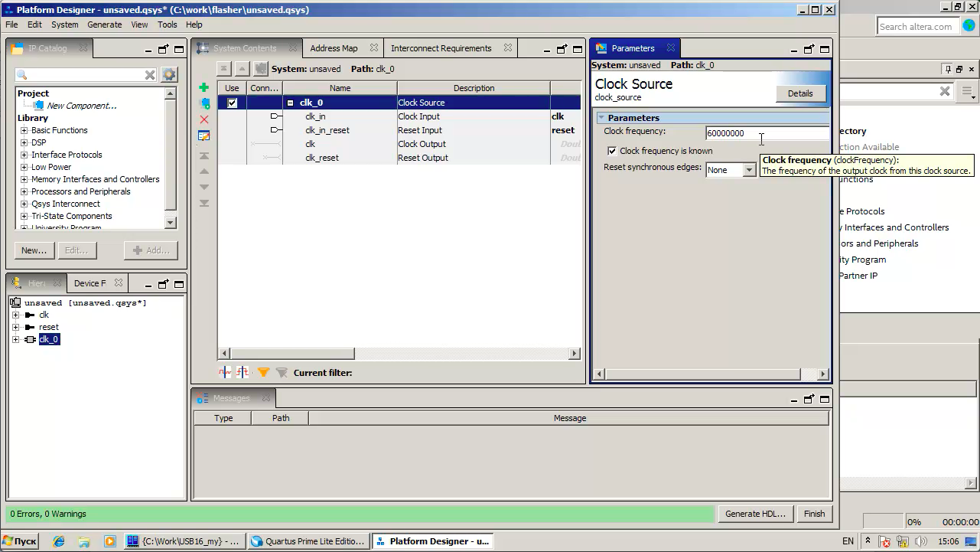Click the second waveform icon beside Current filter

tap(243, 373)
